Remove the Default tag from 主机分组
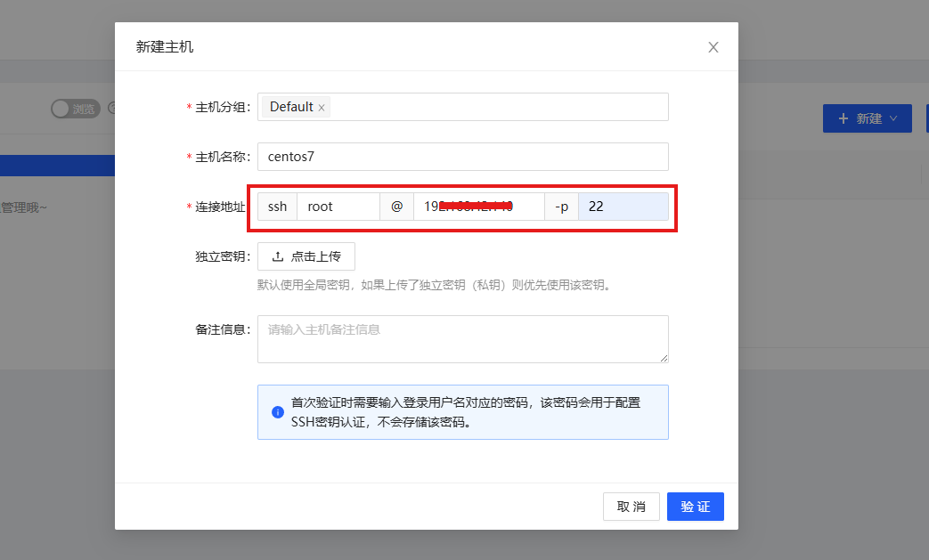The height and width of the screenshot is (560, 929). point(322,108)
